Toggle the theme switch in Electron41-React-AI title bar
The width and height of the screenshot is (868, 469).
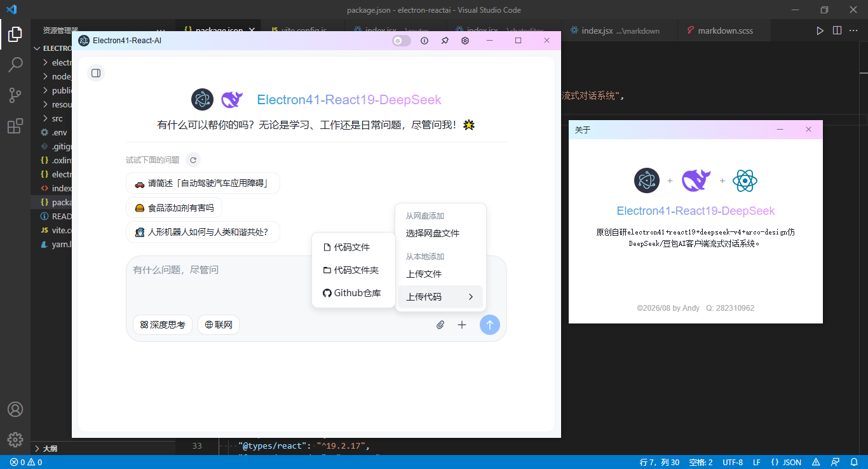coord(402,41)
